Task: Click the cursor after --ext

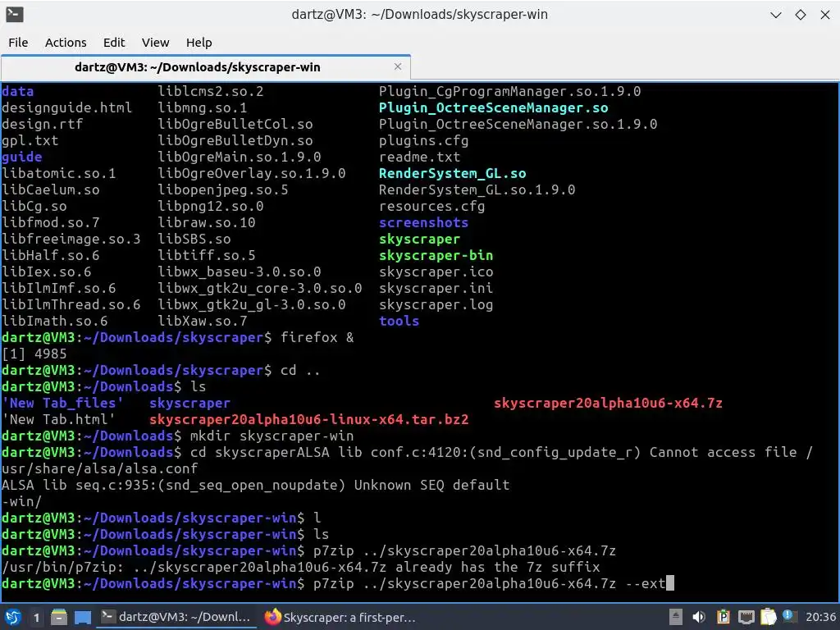Action: pyautogui.click(x=669, y=583)
